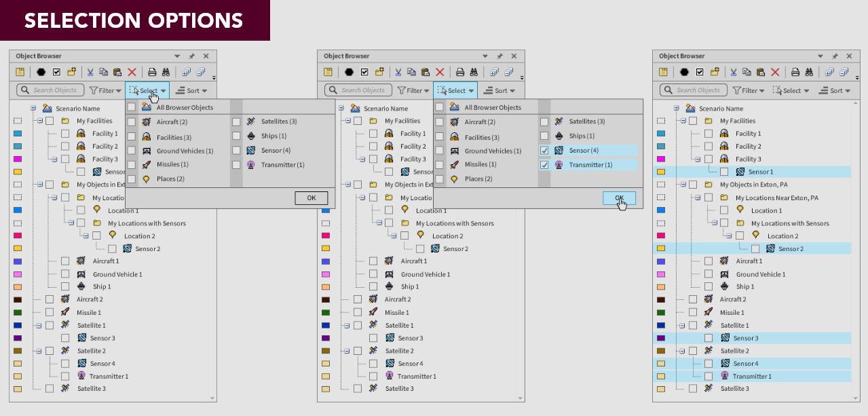Select Missiles (1) entry in left Select menu
The image size is (868, 416).
click(x=172, y=165)
